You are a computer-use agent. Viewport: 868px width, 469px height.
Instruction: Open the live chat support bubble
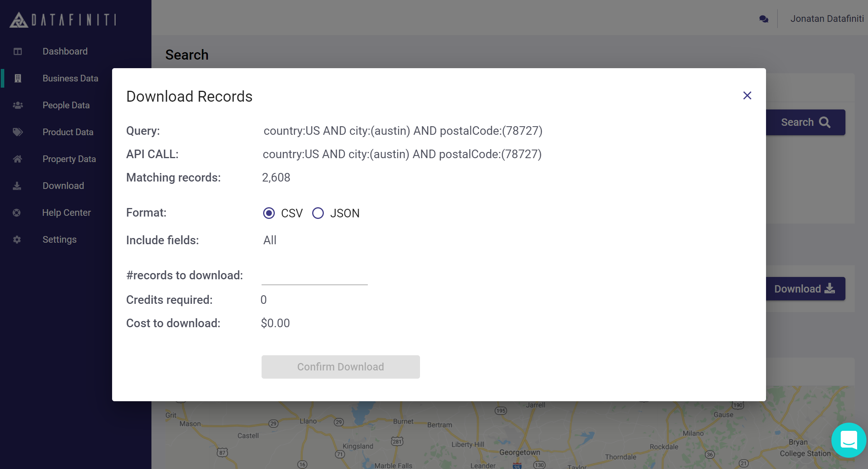click(x=849, y=440)
